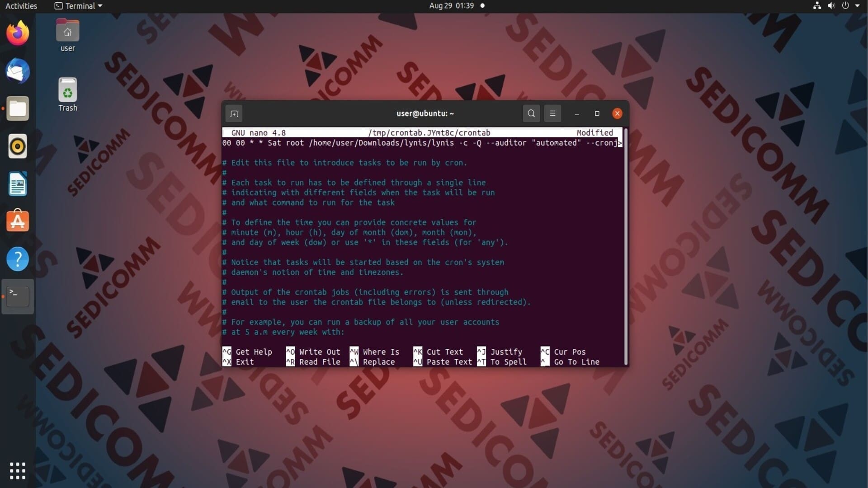868x488 pixels.
Task: Open the Trash desktop icon
Action: pos(67,95)
